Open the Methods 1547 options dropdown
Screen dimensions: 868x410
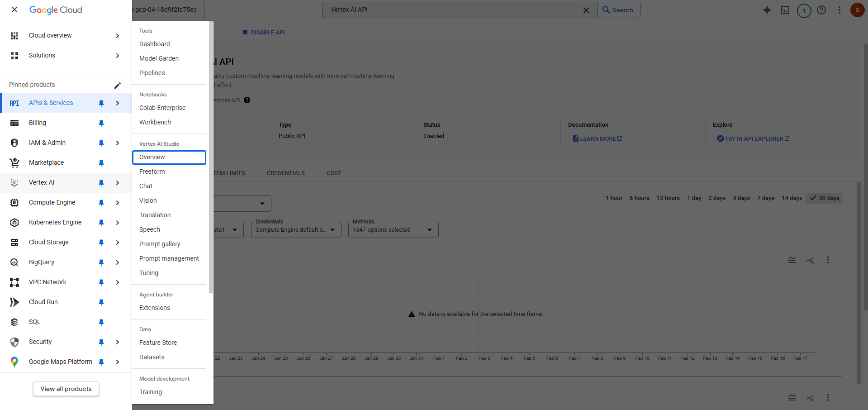394,230
